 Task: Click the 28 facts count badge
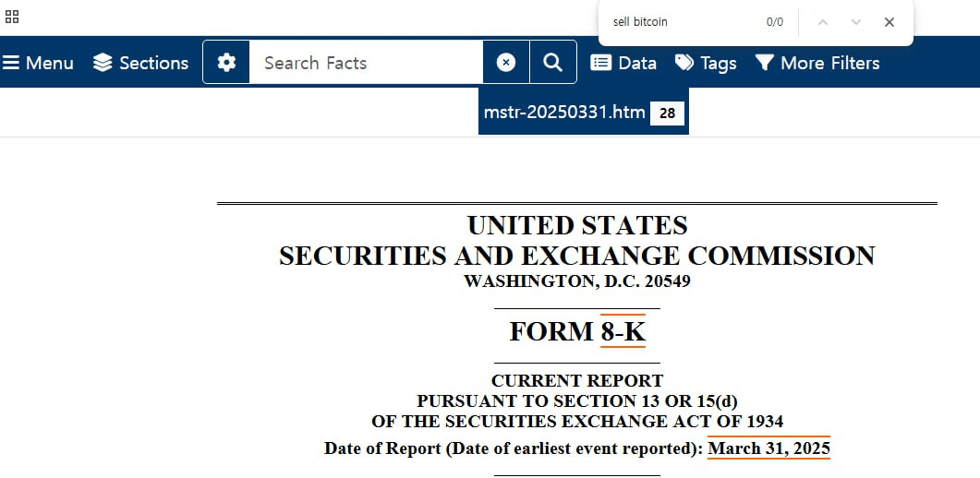pos(667,114)
